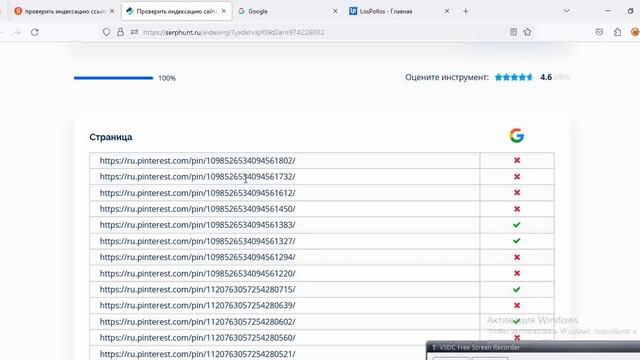This screenshot has height=360, width=640.
Task: Click URL ending 254280639
Action: point(197,305)
